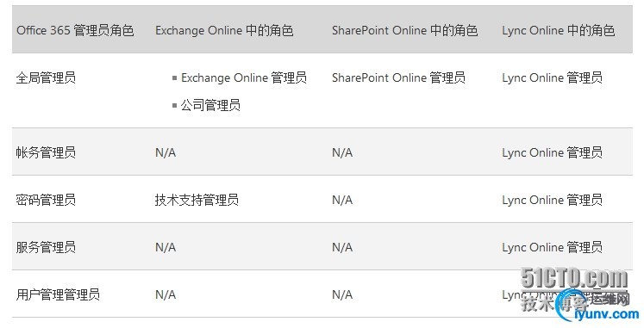The width and height of the screenshot is (644, 328).
Task: Click the 技术支持管理员 cell
Action: point(197,200)
